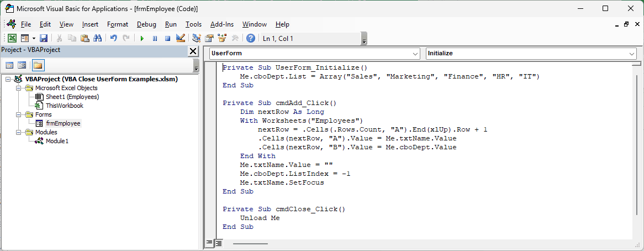Open the File menu
Screen dimensions: 644x251
tap(26, 24)
